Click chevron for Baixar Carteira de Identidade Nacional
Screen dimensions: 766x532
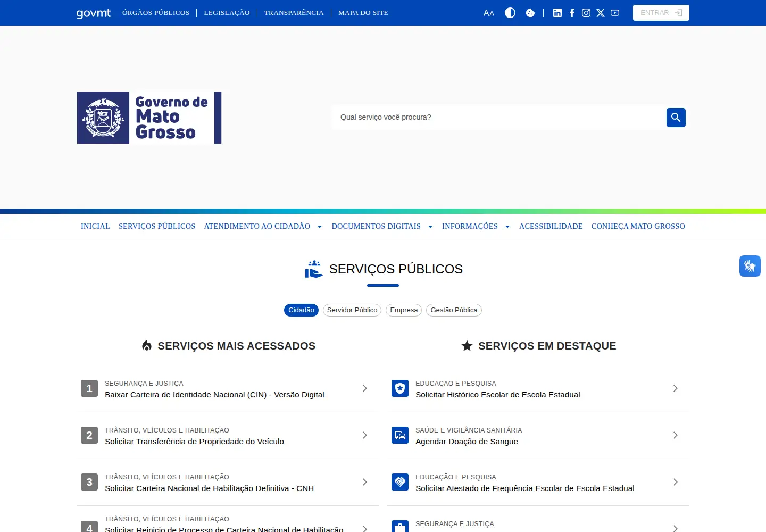[365, 388]
